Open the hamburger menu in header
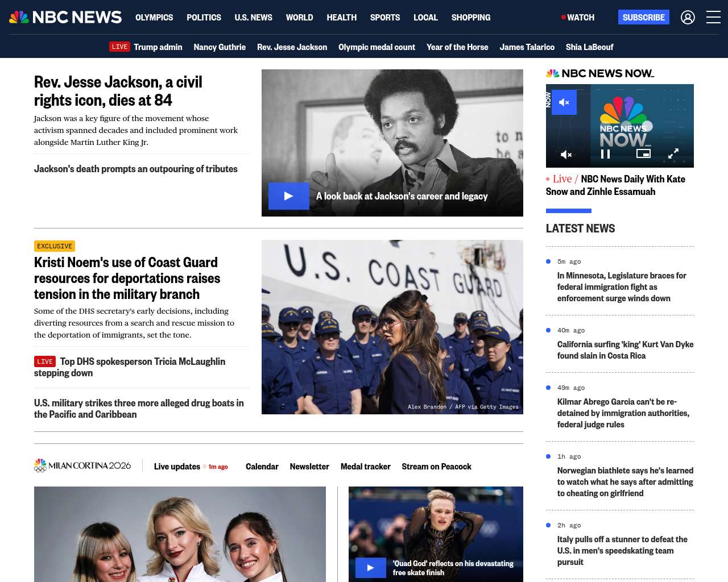728x582 pixels. [x=713, y=17]
